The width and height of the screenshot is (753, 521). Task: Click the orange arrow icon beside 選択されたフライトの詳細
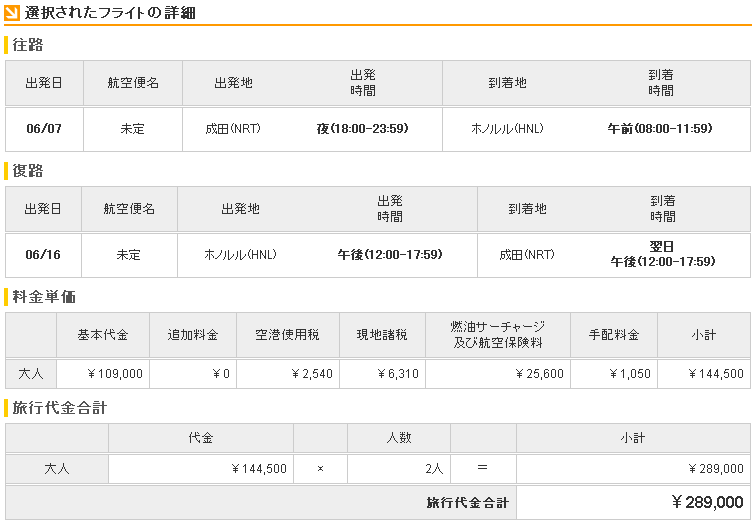[x=12, y=13]
